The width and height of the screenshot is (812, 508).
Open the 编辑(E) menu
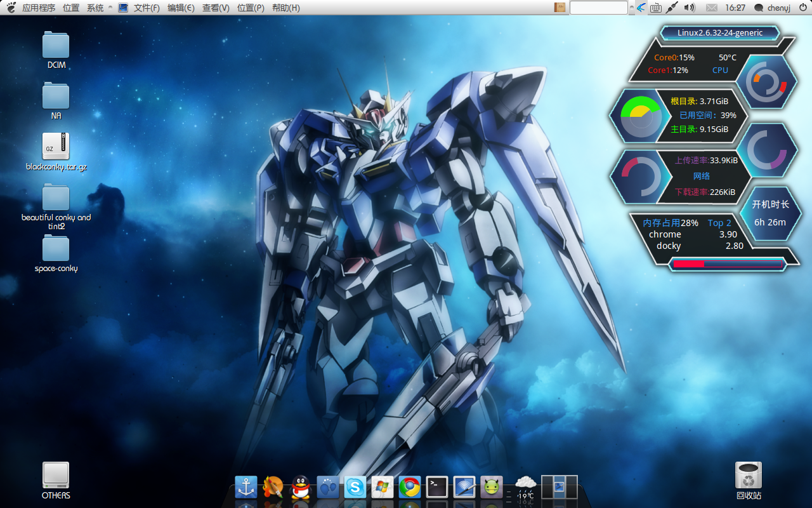181,8
